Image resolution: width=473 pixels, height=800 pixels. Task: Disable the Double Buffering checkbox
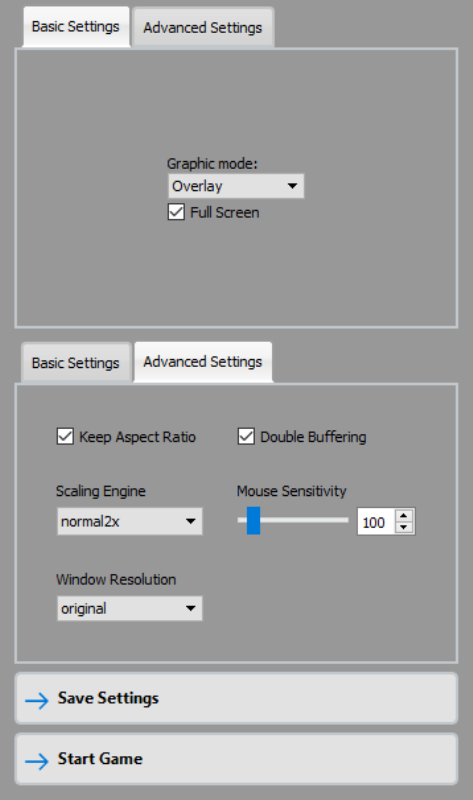coord(246,437)
